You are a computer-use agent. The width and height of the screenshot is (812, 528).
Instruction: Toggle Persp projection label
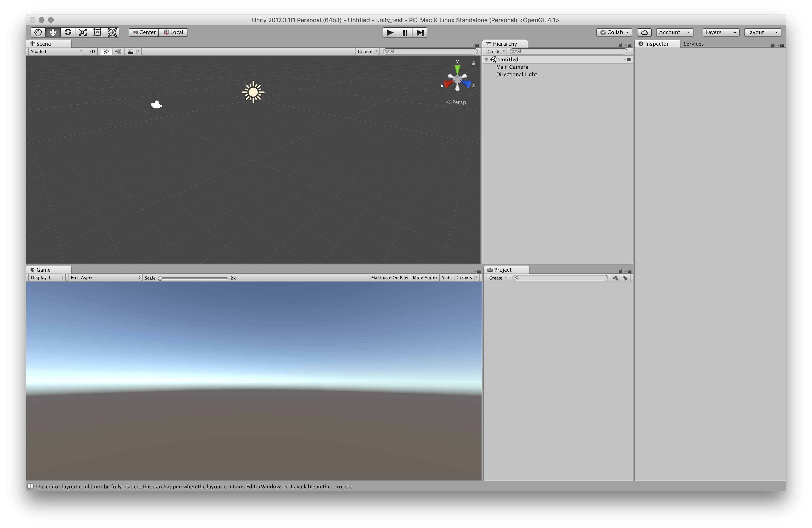pos(456,102)
